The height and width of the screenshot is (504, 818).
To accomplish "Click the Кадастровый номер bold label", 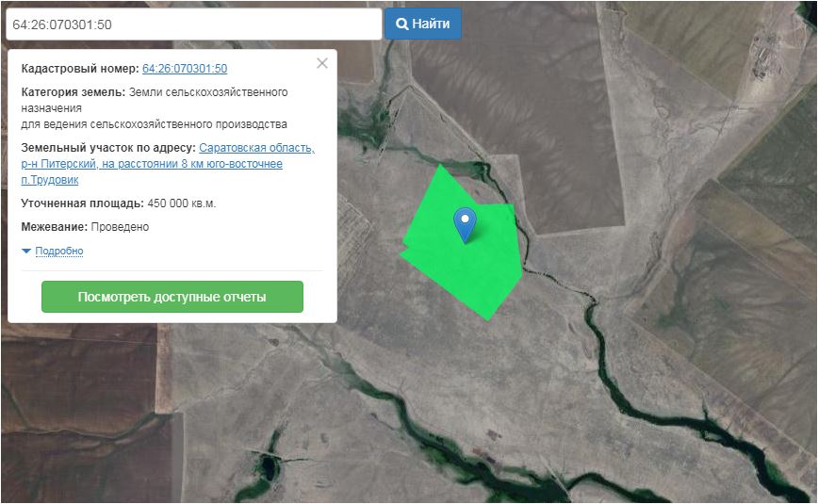I will [79, 69].
